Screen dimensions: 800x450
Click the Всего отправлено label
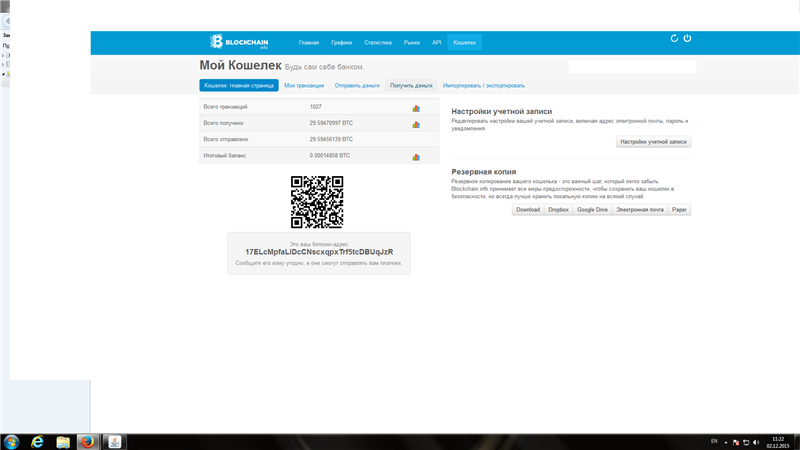(x=226, y=139)
